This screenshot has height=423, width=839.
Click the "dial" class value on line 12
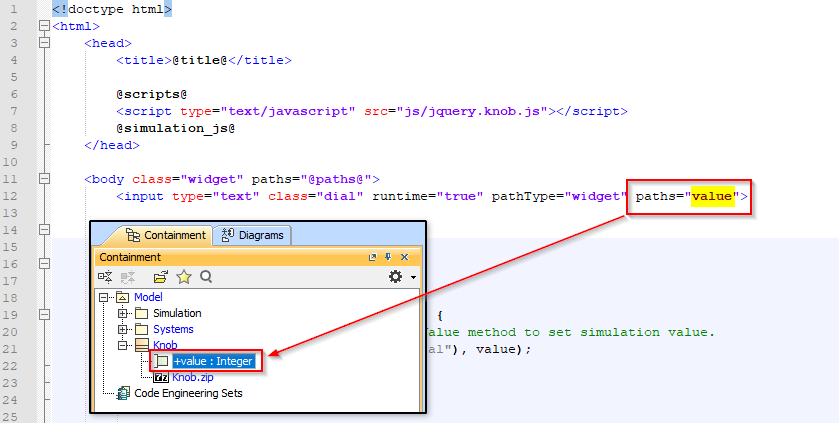[339, 196]
